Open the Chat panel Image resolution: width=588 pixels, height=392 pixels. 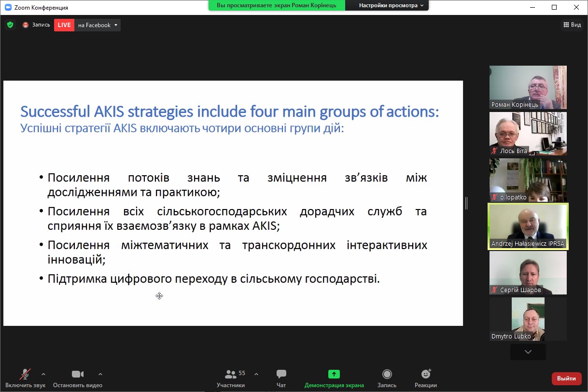[x=281, y=378]
